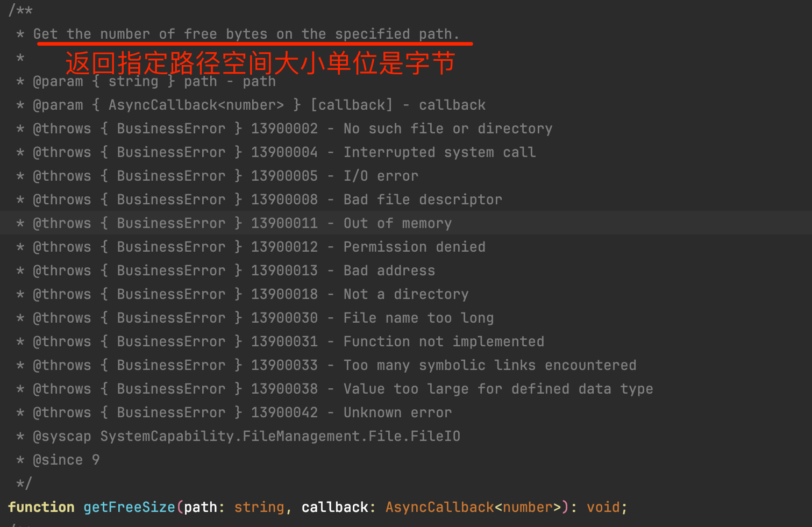
Task: Click error code 13900042
Action: [x=284, y=412]
